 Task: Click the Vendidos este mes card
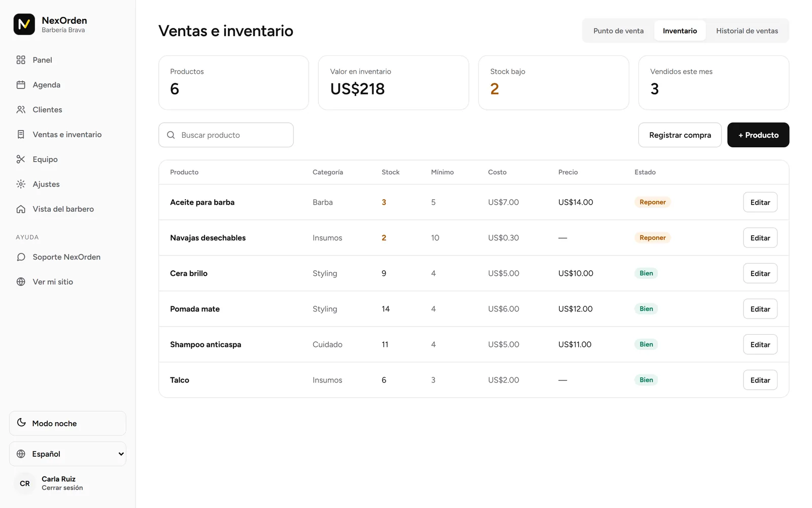(x=714, y=83)
